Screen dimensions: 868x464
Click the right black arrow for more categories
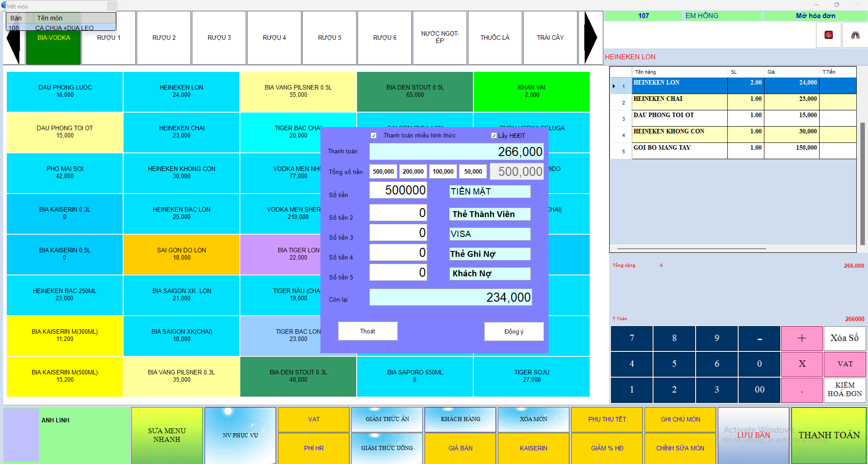pos(591,38)
